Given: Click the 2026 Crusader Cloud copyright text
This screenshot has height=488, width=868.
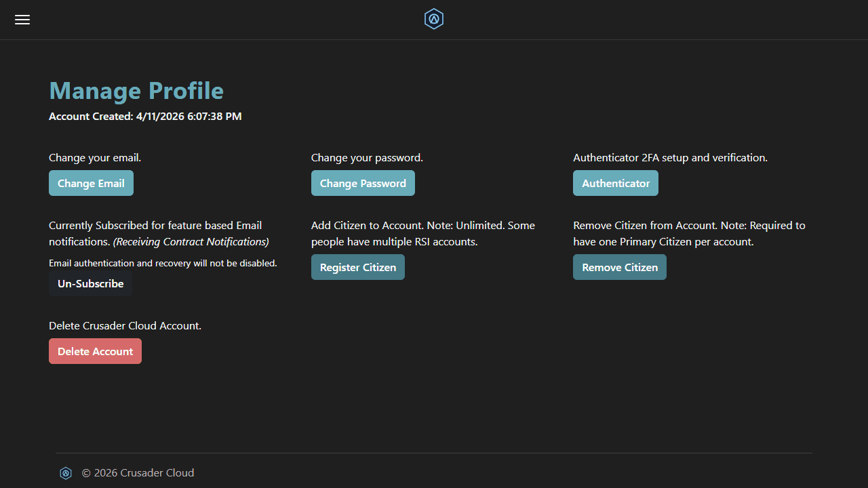Looking at the screenshot, I should (x=138, y=472).
